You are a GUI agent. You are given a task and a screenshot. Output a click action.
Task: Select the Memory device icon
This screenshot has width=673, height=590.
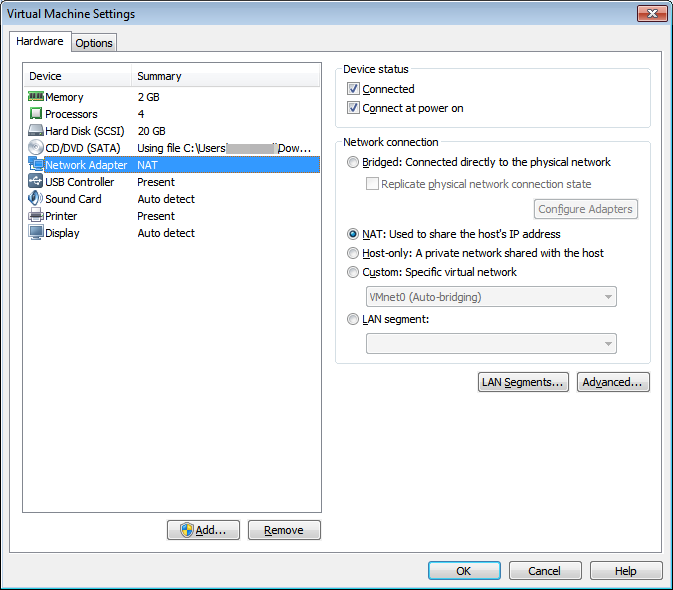pos(36,97)
